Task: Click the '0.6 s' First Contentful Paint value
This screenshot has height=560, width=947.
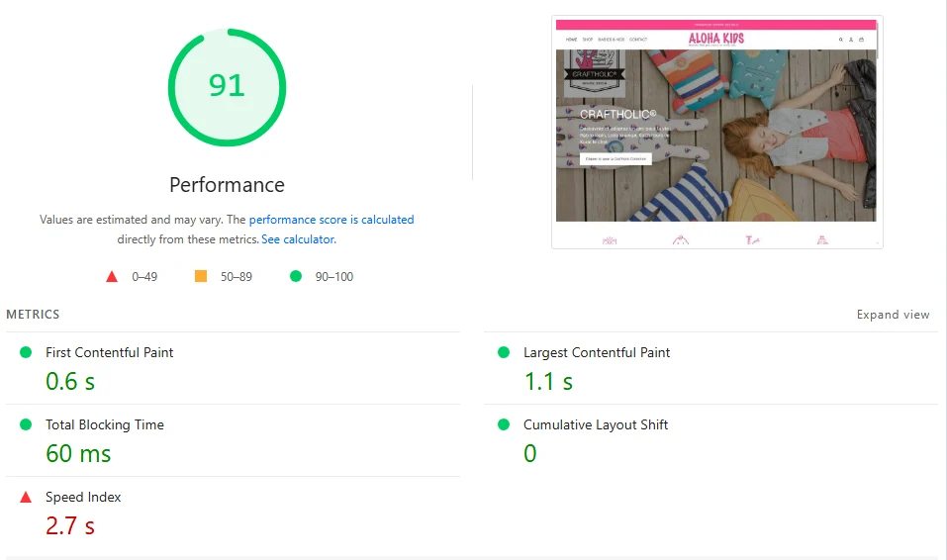Action: pyautogui.click(x=70, y=381)
